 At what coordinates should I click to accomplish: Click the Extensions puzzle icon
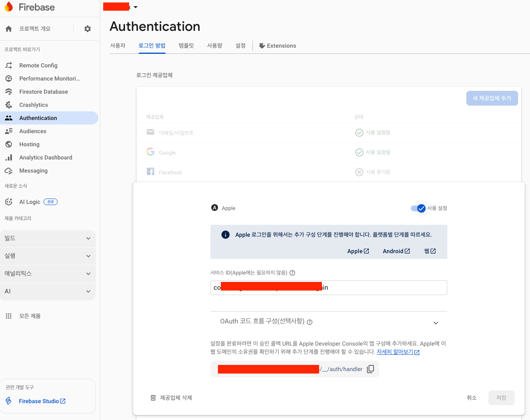tap(262, 46)
